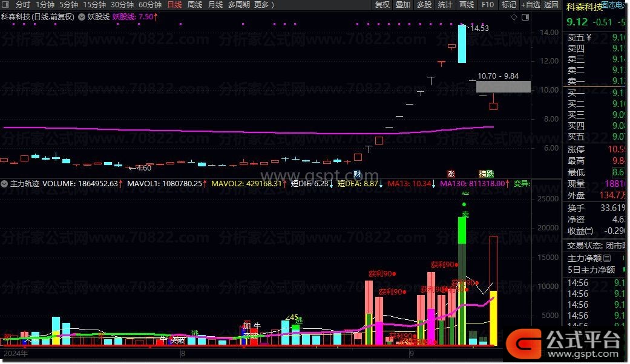
Task: Expand the 妖股线 indicator dropdown arrow
Action: click(x=82, y=17)
